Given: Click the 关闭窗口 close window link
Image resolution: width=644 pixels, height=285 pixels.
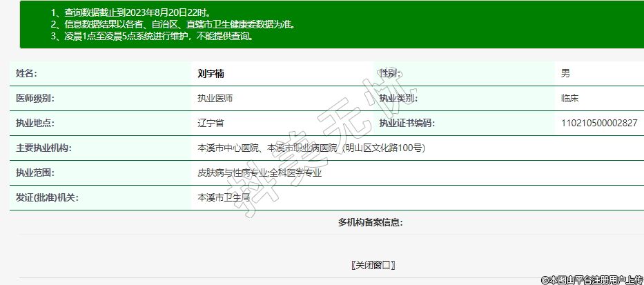Looking at the screenshot, I should tap(373, 265).
